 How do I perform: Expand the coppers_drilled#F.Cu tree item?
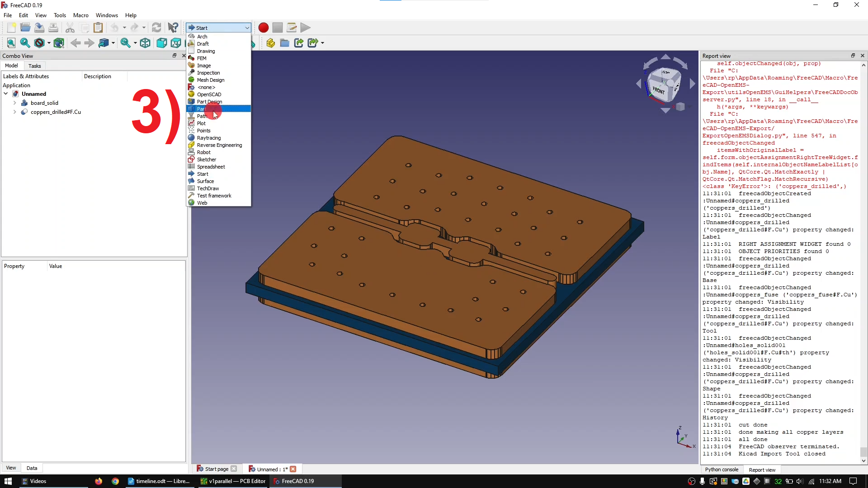tap(15, 112)
